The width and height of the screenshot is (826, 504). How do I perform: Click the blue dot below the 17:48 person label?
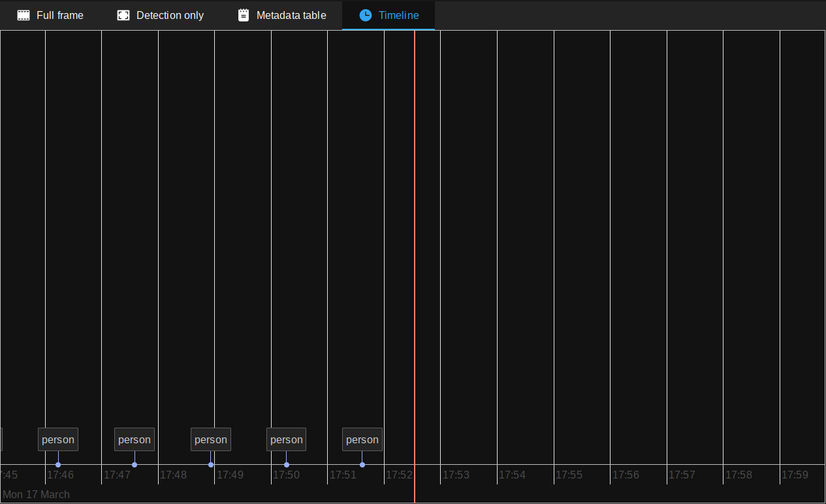click(210, 464)
